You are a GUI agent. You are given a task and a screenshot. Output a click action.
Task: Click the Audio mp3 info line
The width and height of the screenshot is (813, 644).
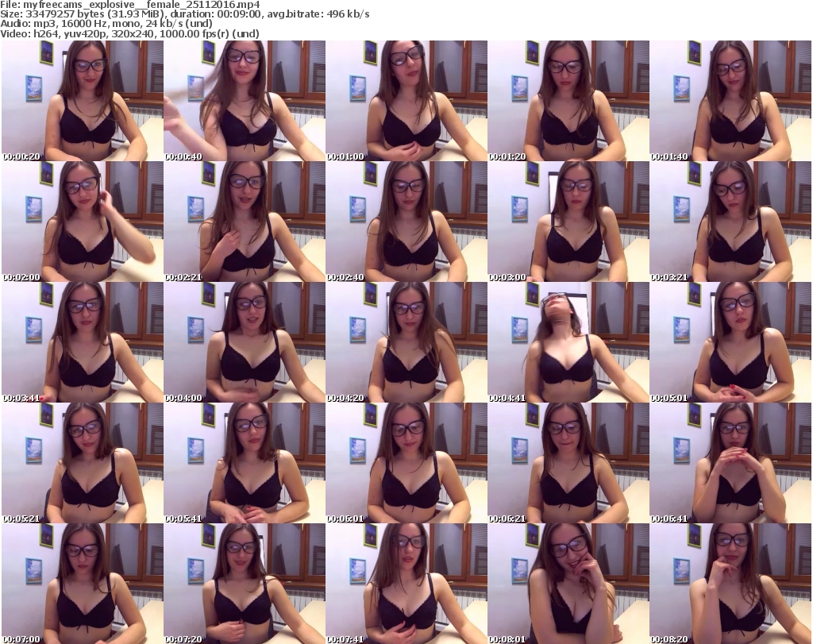pyautogui.click(x=106, y=24)
